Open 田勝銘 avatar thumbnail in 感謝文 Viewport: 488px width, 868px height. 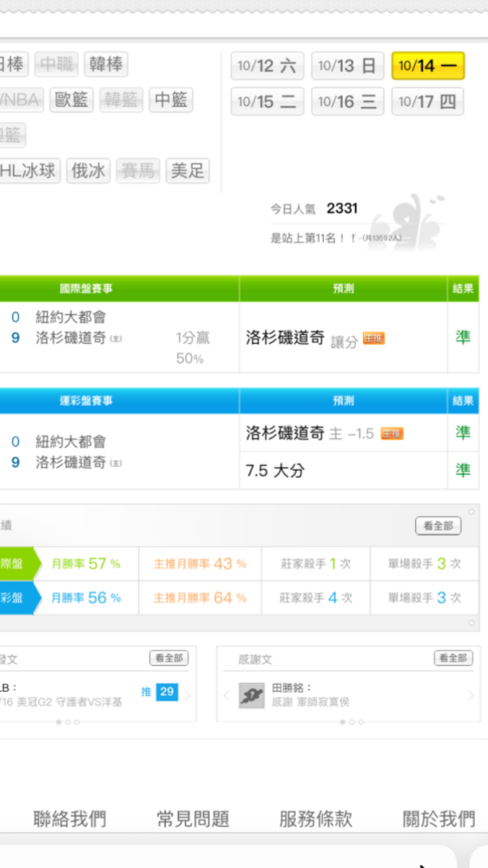pos(252,695)
